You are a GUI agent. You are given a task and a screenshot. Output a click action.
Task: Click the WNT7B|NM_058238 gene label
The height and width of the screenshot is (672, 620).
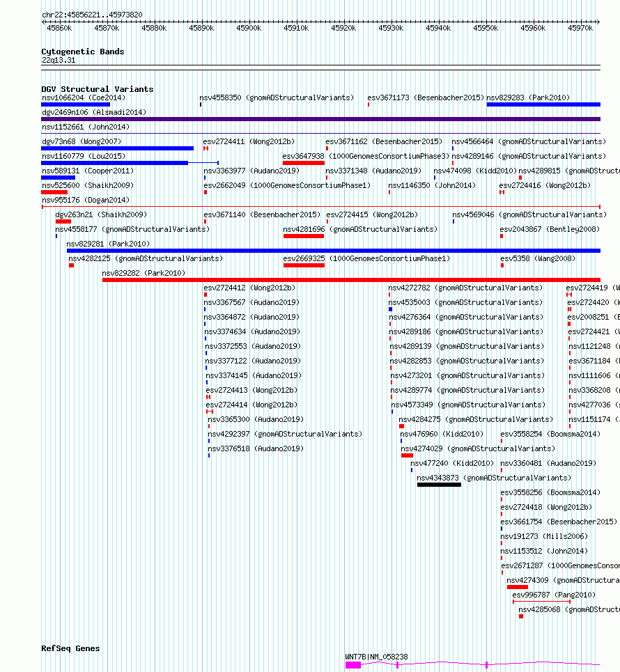(x=376, y=657)
